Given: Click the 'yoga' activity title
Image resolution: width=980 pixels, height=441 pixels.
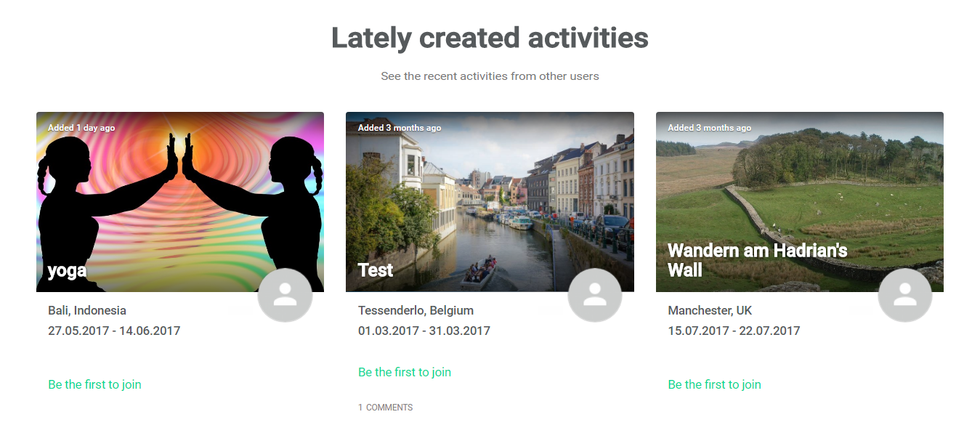Looking at the screenshot, I should (68, 271).
